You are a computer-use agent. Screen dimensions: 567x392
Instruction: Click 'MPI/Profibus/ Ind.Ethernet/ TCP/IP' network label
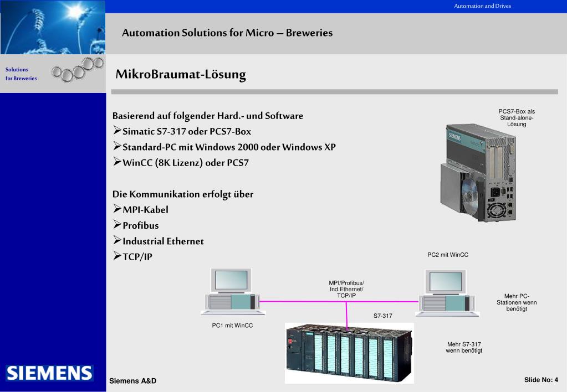click(x=346, y=289)
